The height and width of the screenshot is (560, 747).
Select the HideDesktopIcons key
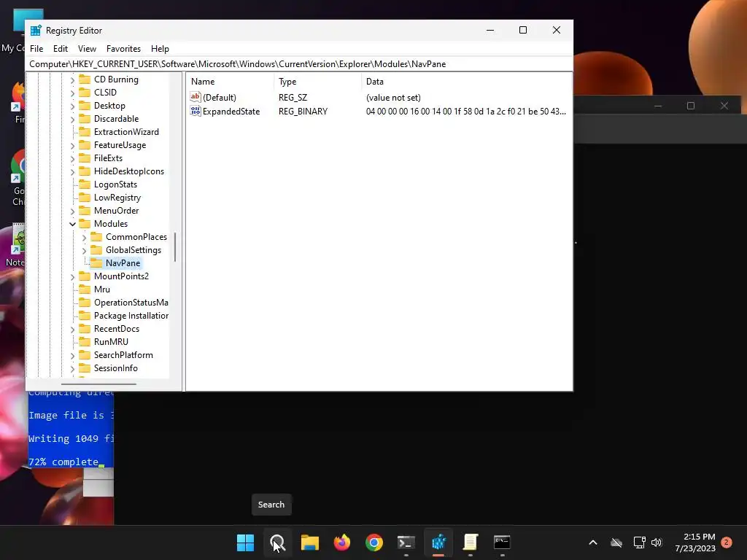(129, 171)
